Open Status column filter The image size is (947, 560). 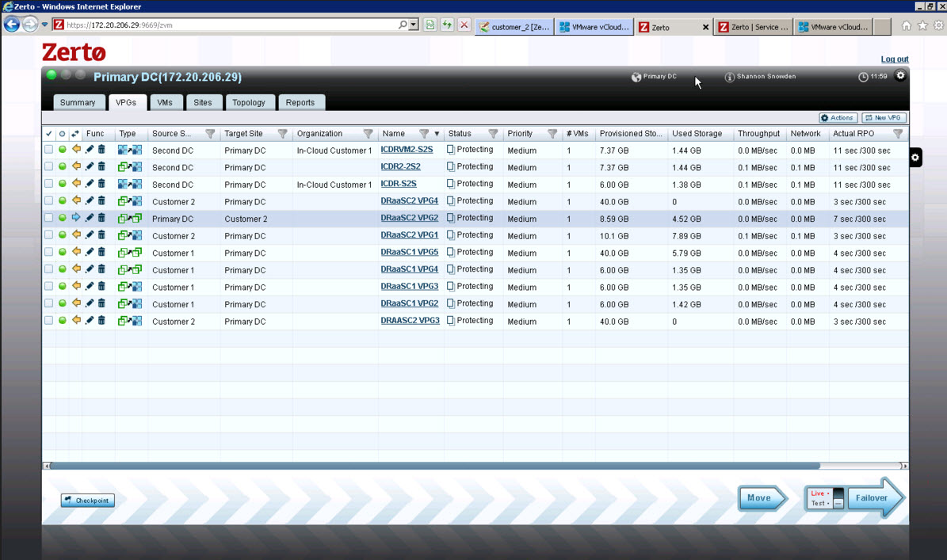(493, 133)
